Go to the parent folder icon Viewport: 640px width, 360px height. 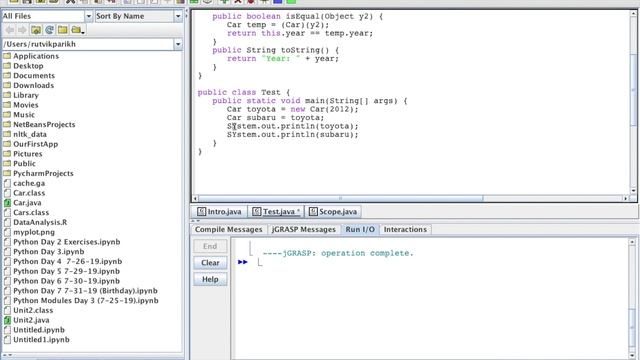[36, 30]
